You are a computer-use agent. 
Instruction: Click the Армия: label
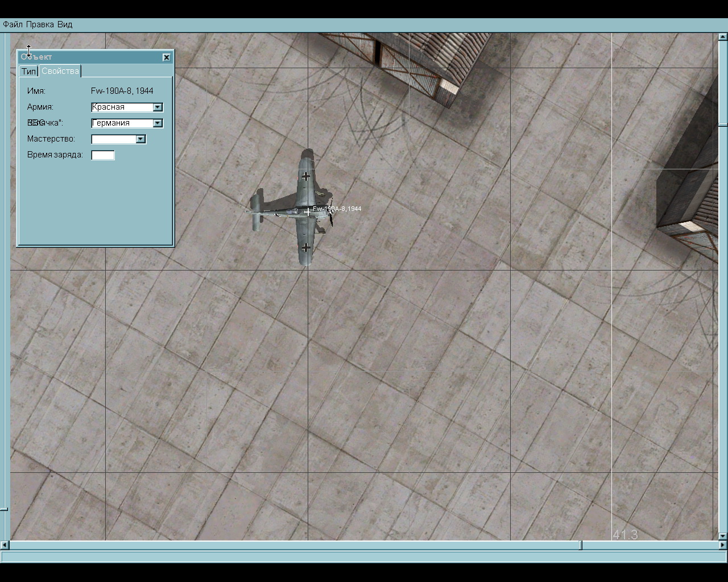pyautogui.click(x=40, y=107)
